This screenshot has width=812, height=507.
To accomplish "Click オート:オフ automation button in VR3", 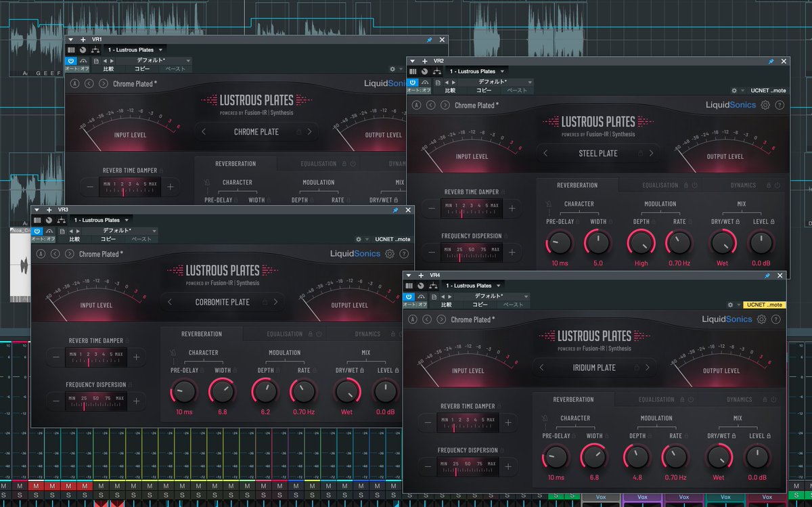I will coord(42,239).
